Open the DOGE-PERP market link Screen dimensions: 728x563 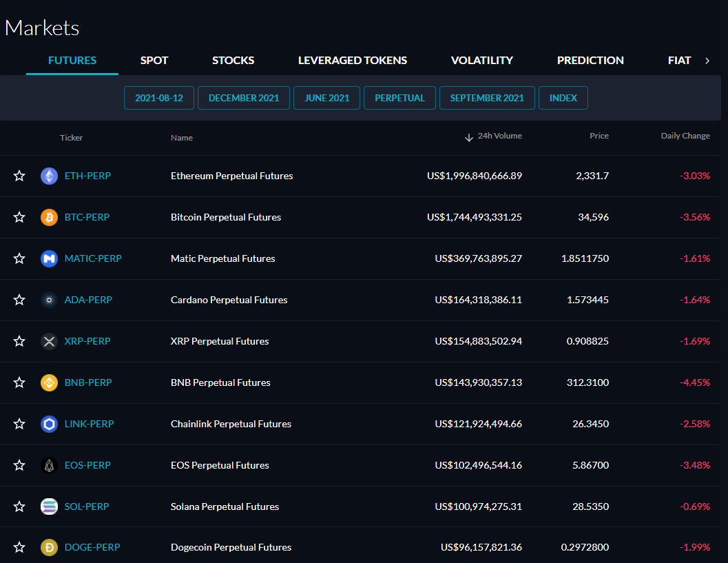(92, 547)
